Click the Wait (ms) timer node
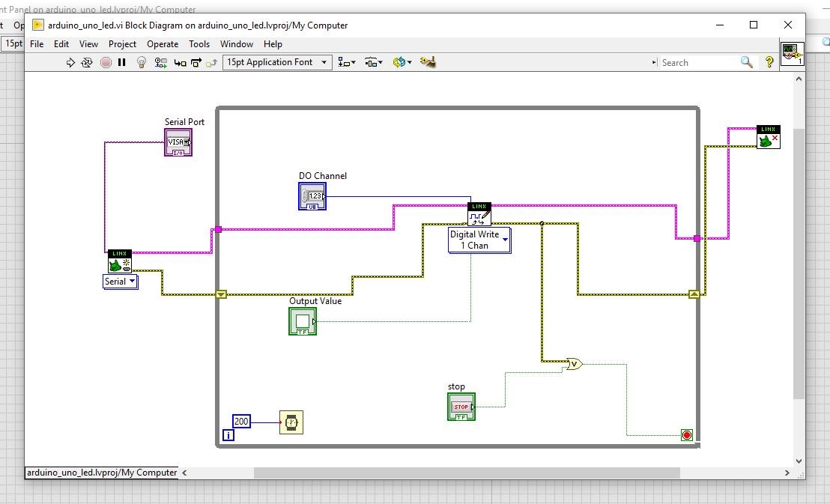830x504 pixels. pyautogui.click(x=291, y=422)
